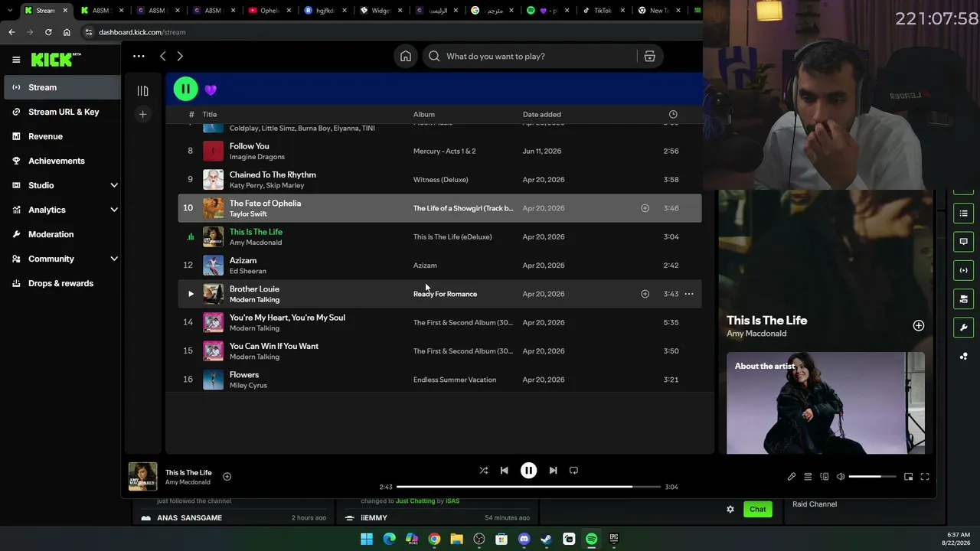Open Kick list widget icon
The width and height of the screenshot is (980, 551).
click(963, 214)
